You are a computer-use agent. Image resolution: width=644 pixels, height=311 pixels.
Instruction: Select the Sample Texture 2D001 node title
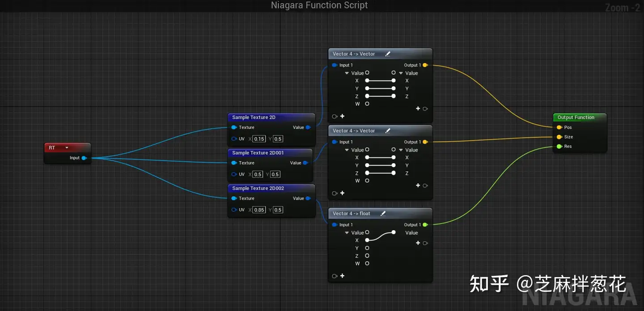258,153
